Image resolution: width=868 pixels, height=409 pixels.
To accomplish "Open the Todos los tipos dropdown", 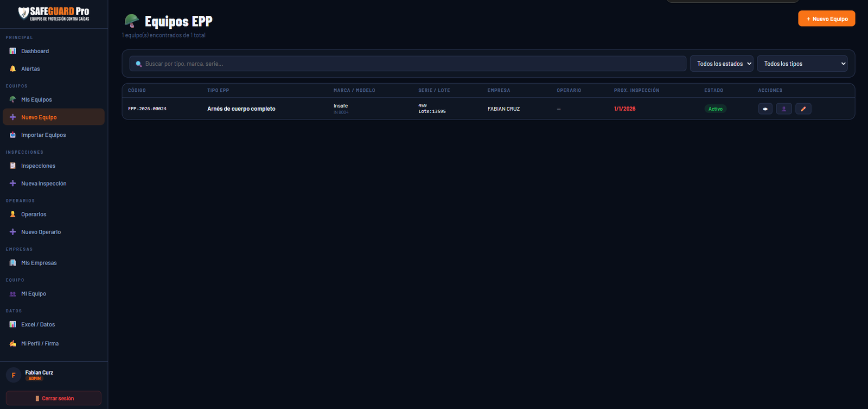I will (x=802, y=64).
